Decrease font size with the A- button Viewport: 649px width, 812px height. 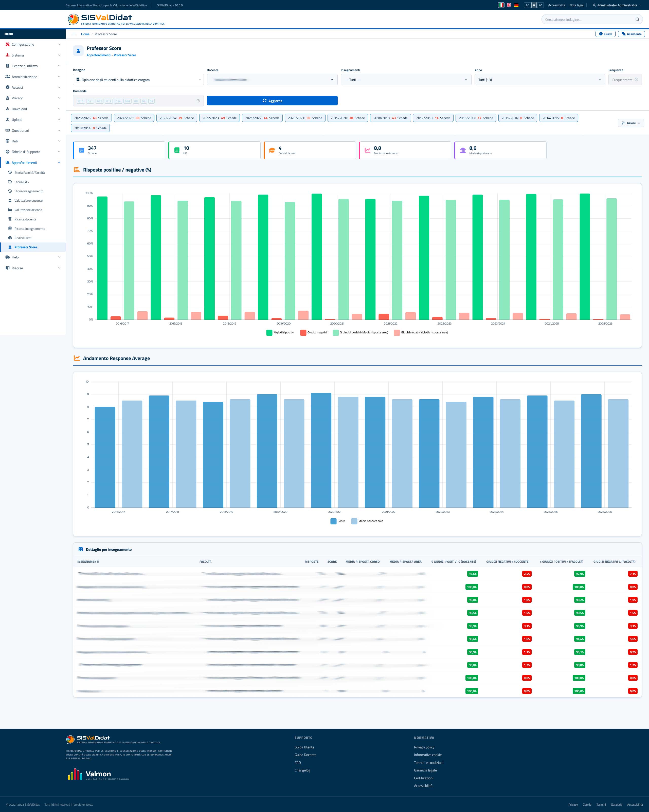pyautogui.click(x=527, y=5)
